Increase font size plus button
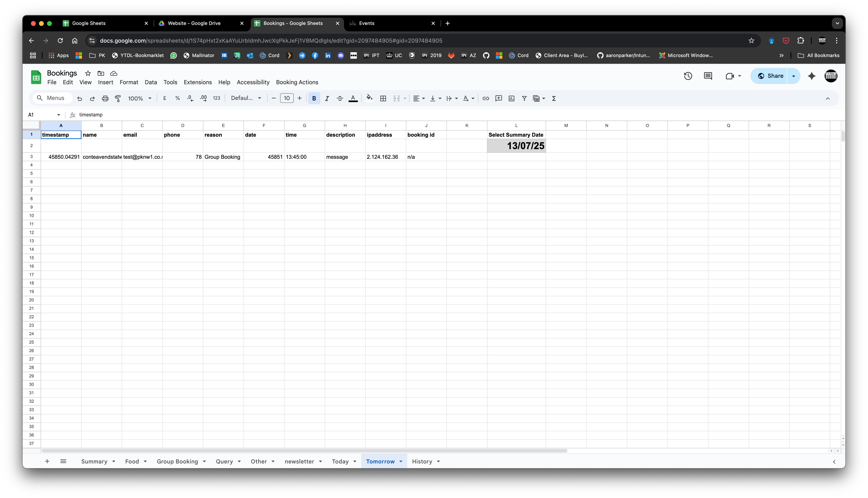The image size is (868, 498). point(299,98)
